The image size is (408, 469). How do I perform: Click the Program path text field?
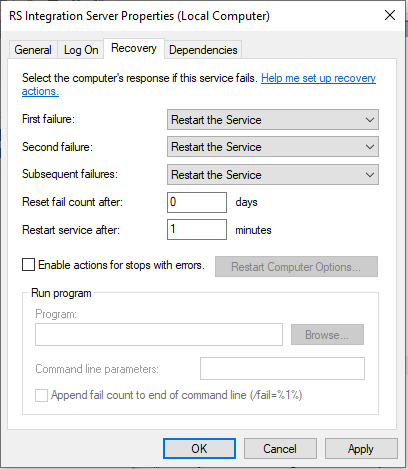point(159,334)
